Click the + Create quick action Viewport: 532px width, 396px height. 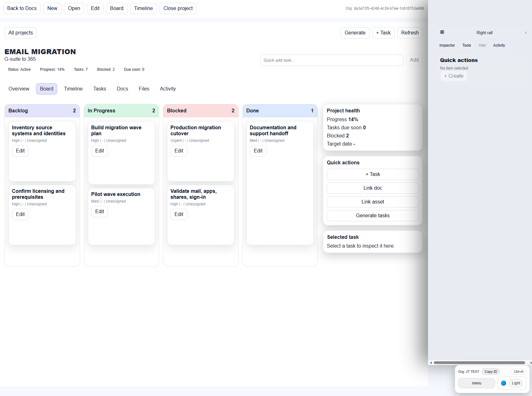pos(453,76)
